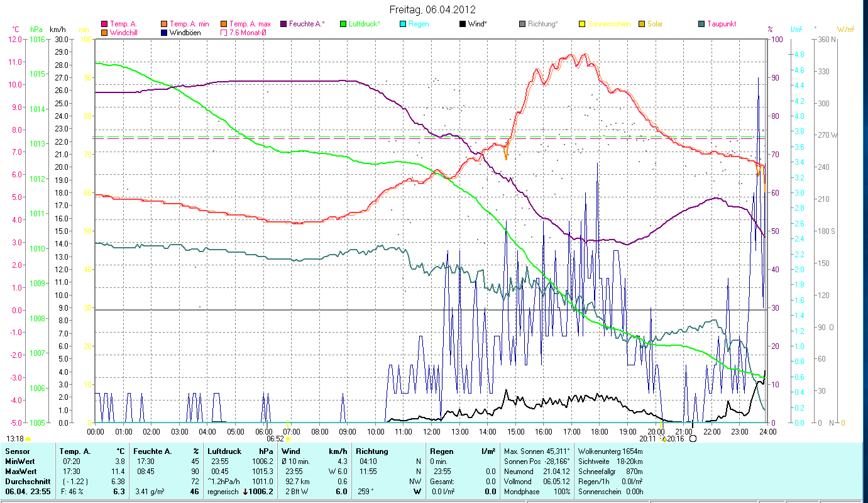The image size is (868, 503).
Task: Click the 18:00 time label on the x-axis
Action: [x=600, y=432]
